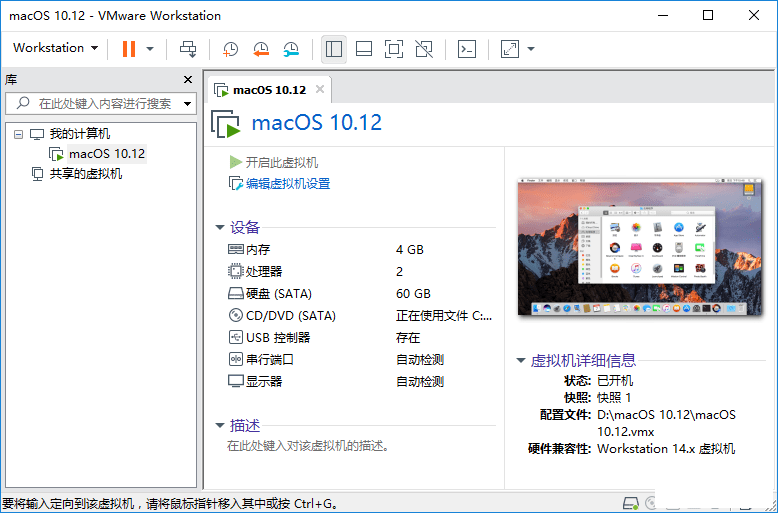
Task: Open the stretch guest dropdown arrow
Action: point(531,48)
